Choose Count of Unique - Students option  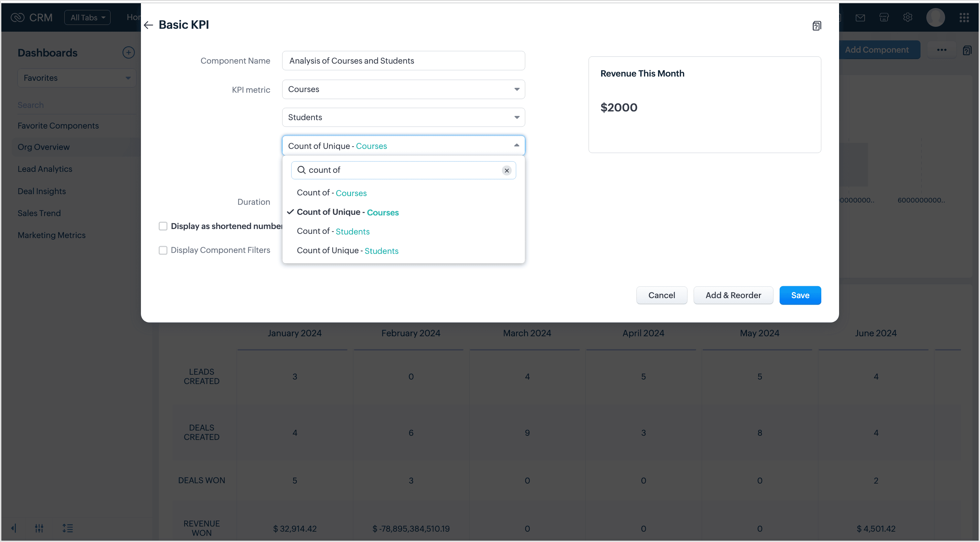tap(347, 250)
